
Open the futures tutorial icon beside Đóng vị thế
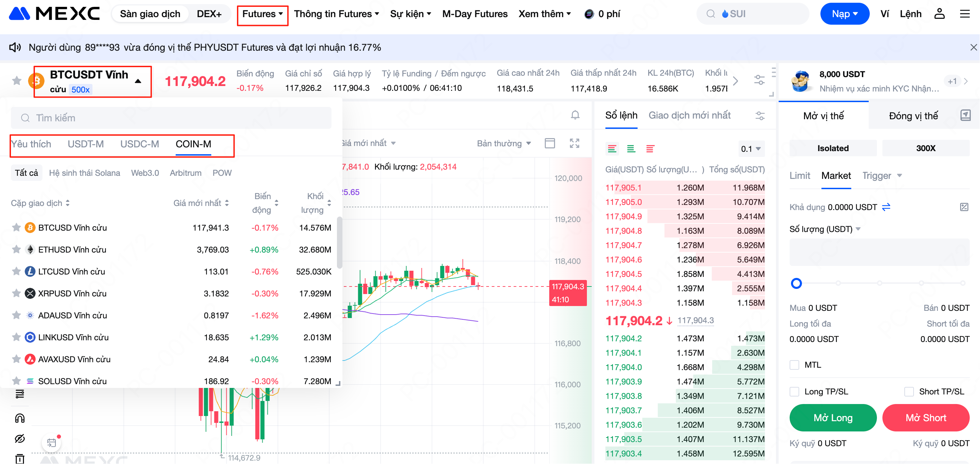[x=965, y=115]
